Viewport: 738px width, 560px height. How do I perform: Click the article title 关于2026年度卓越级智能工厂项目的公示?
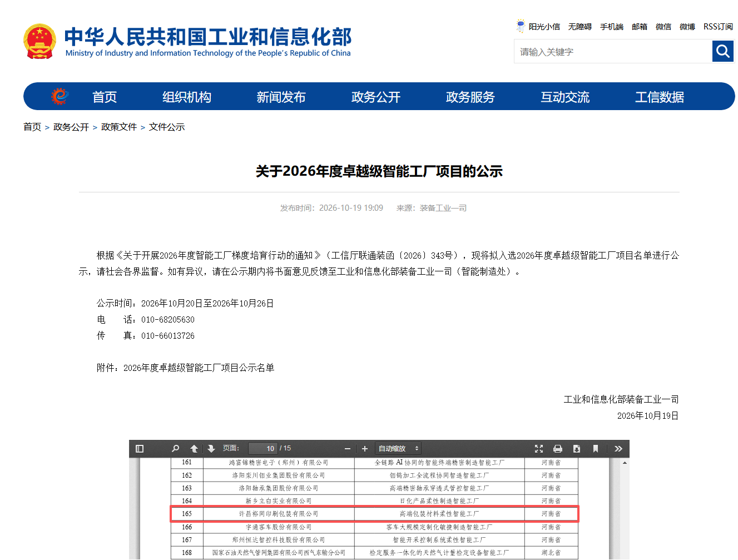click(379, 171)
